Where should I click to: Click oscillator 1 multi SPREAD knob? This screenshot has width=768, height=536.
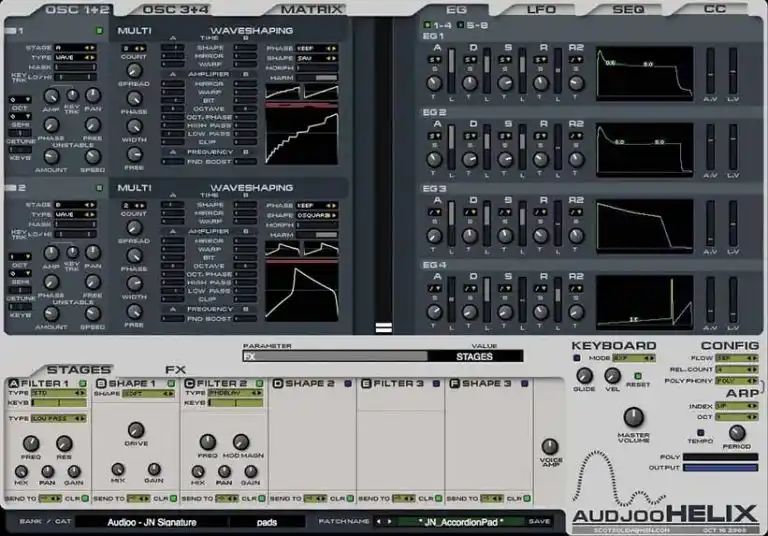pyautogui.click(x=134, y=71)
